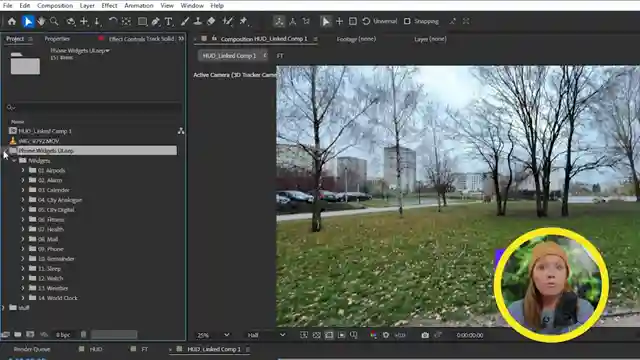
Task: Select the Brush tool
Action: click(x=185, y=21)
